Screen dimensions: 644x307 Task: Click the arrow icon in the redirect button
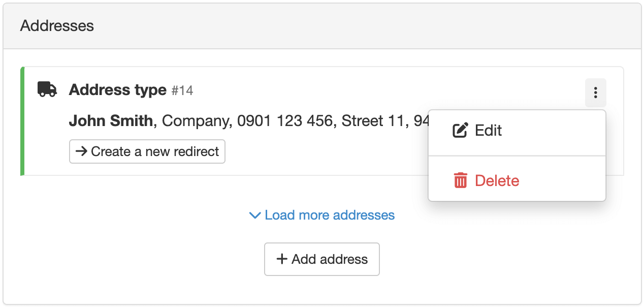(81, 151)
